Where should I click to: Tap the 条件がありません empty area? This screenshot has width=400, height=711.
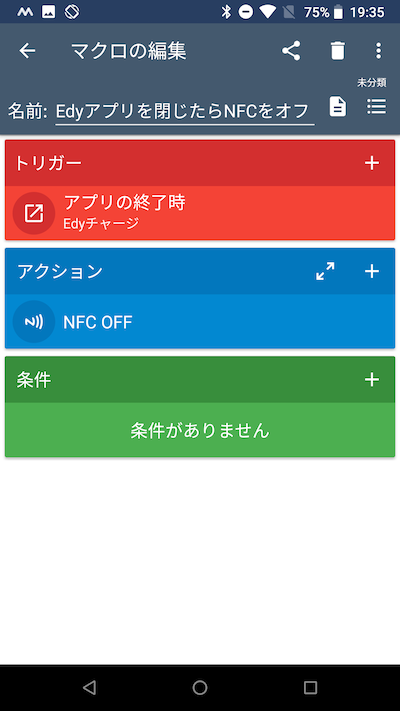(200, 430)
